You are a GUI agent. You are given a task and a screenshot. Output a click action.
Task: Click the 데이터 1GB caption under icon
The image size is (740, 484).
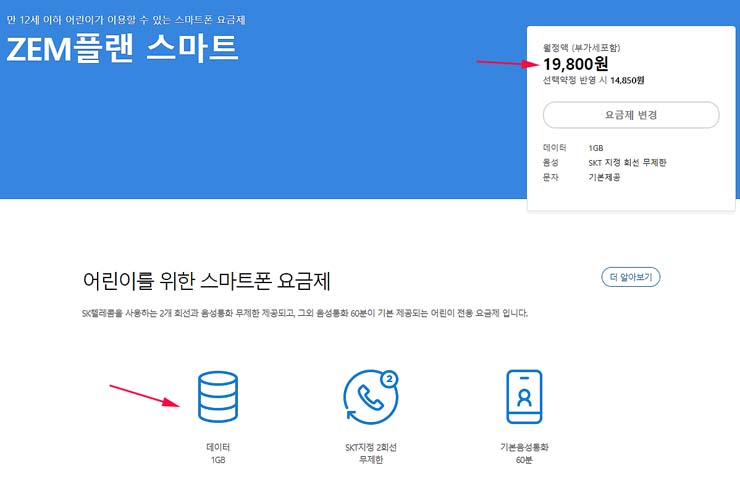(x=218, y=453)
